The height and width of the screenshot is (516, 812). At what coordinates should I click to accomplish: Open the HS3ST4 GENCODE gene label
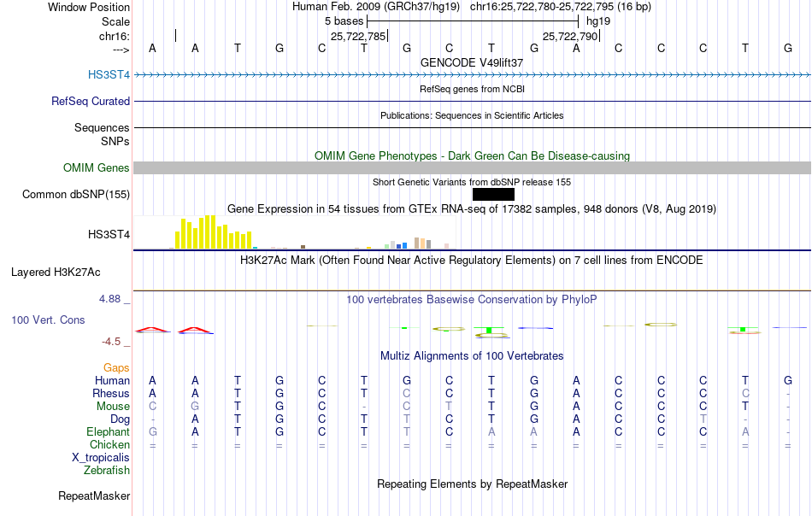coord(109,74)
